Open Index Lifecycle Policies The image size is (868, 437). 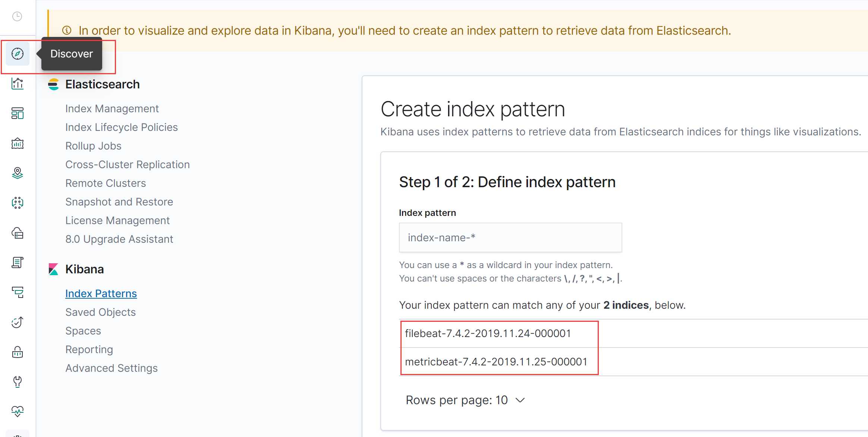coord(122,127)
